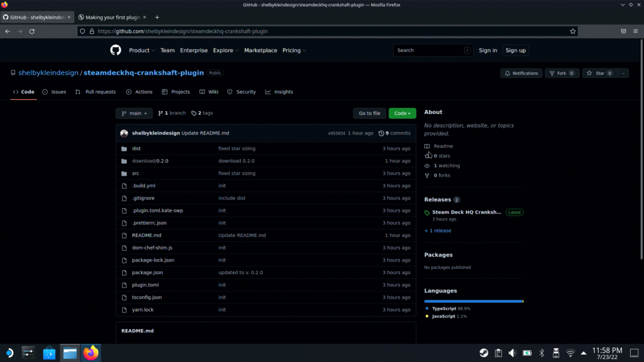
Task: Open the Projects tab
Action: (176, 92)
